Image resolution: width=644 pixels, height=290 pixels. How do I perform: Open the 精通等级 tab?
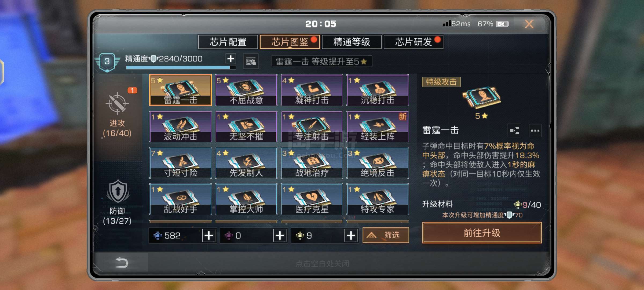coord(352,42)
